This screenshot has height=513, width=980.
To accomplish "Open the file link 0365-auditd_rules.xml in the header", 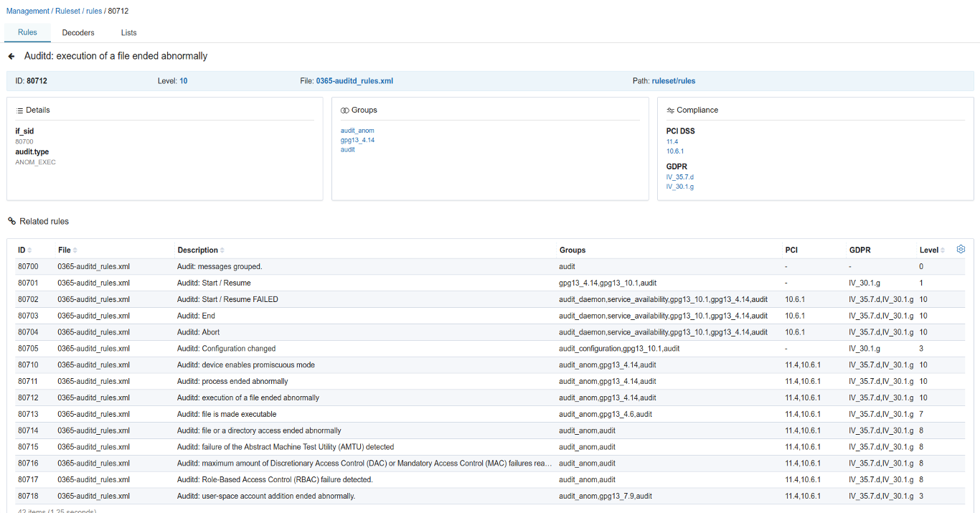I will pos(354,81).
